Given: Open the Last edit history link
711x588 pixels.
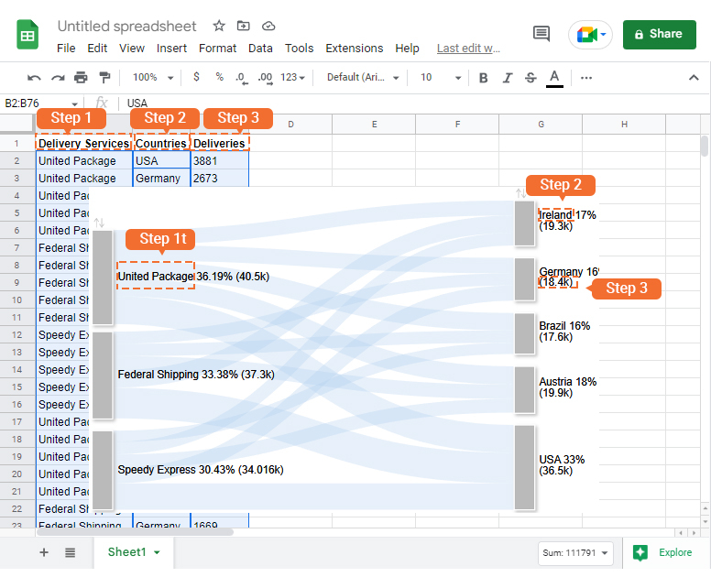Looking at the screenshot, I should [468, 48].
